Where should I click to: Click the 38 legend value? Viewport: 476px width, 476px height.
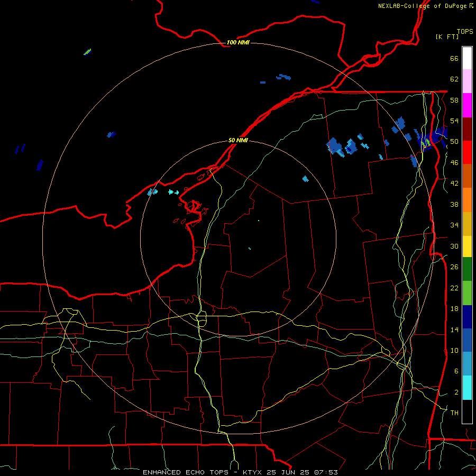tap(454, 204)
